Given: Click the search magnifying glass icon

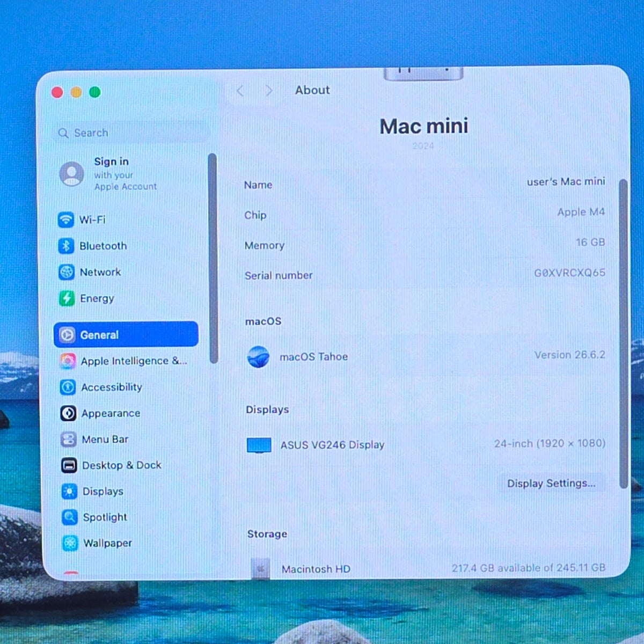Looking at the screenshot, I should click(x=63, y=133).
